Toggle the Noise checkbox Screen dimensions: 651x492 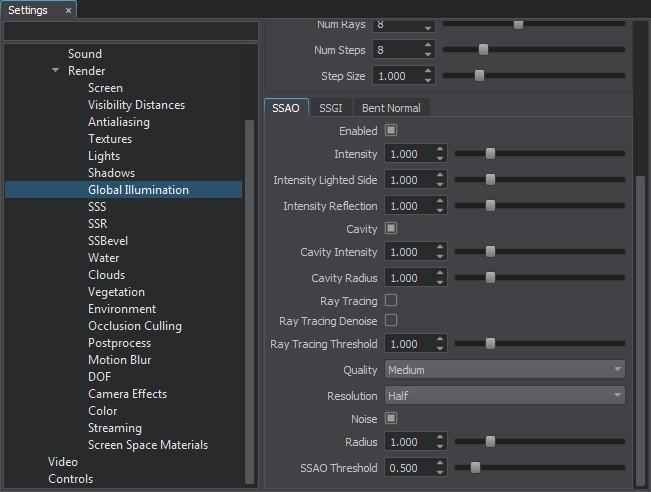[x=391, y=418]
